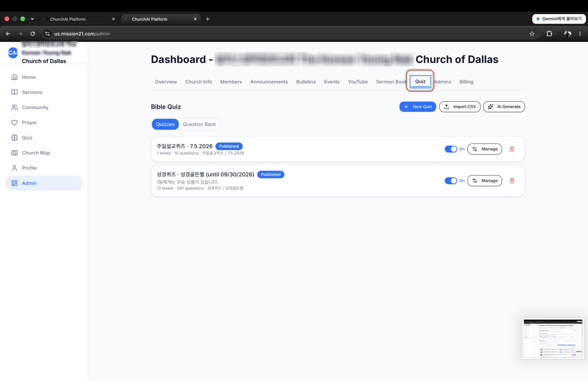Click the browser back arrow
The image size is (588, 381).
click(8, 34)
